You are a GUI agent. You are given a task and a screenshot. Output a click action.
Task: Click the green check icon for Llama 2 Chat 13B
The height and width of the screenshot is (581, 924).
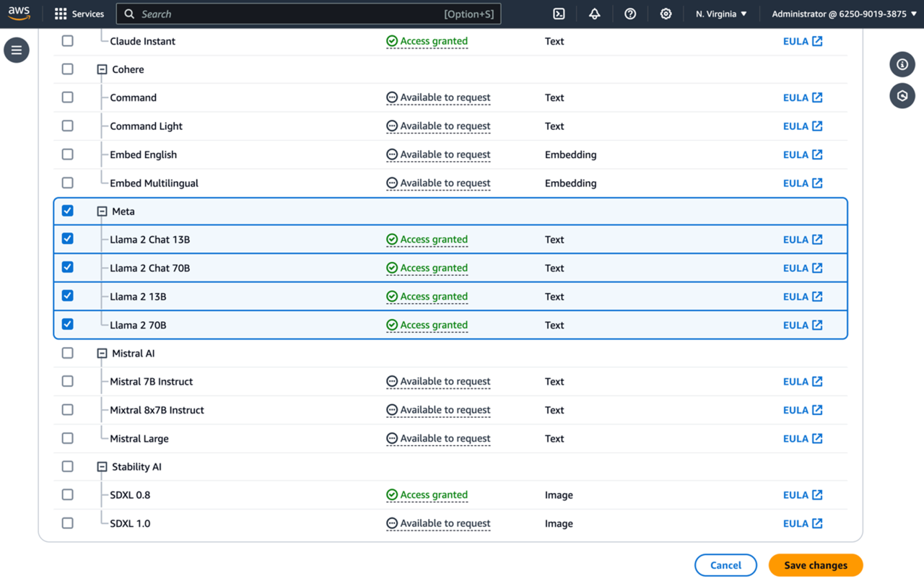pos(392,239)
